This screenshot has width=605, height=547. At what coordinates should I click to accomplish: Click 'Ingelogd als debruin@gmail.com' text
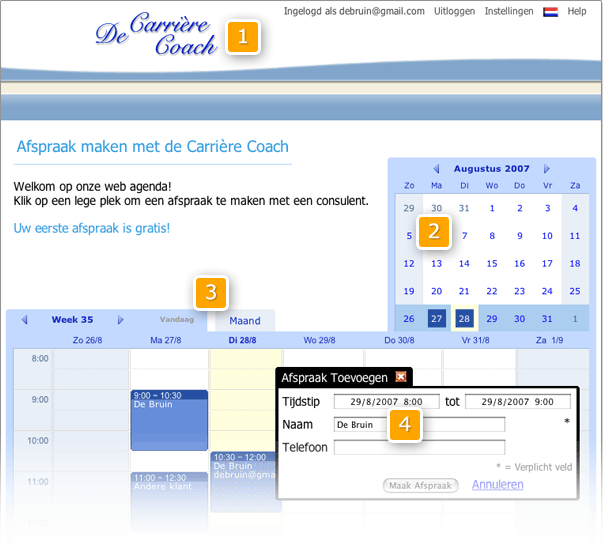[x=354, y=11]
